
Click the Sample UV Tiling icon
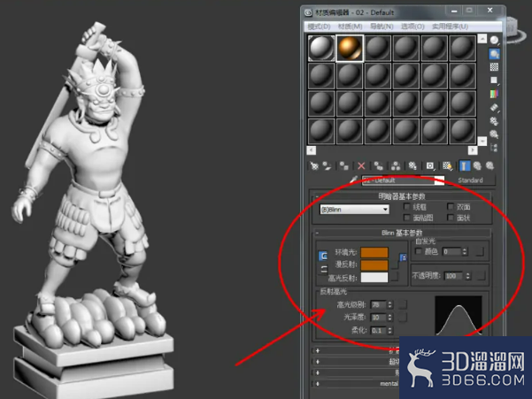(x=494, y=81)
